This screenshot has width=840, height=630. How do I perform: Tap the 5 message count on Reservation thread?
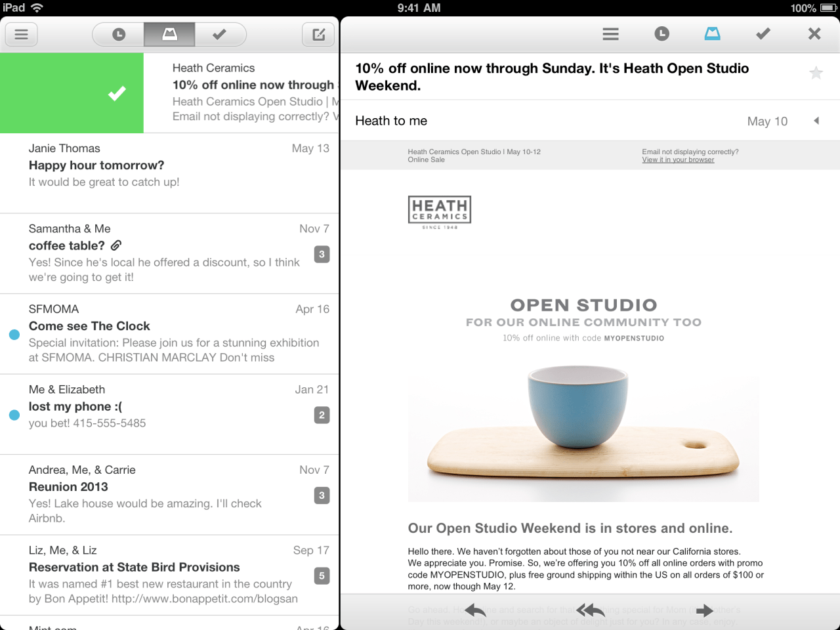pyautogui.click(x=322, y=576)
